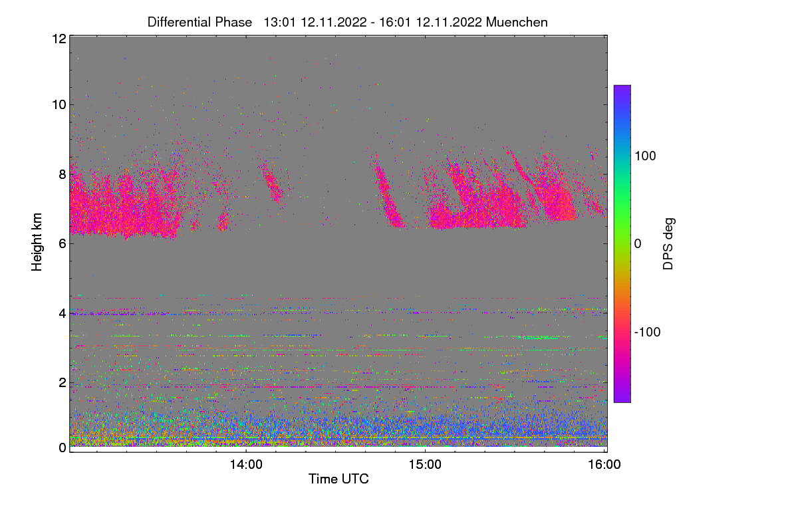Viewport: 798px width, 532px height.
Task: Click the color bar at 0 degrees
Action: (x=622, y=243)
